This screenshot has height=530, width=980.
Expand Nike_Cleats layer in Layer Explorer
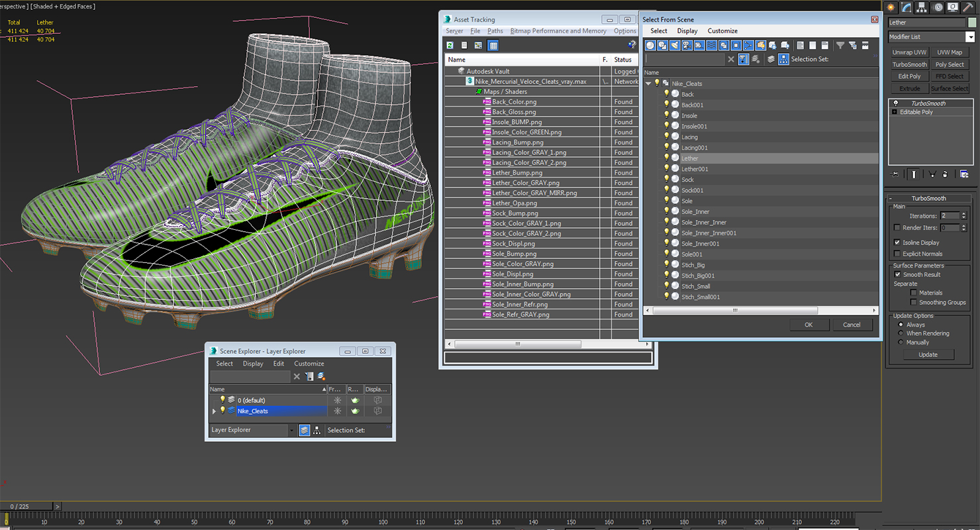214,411
